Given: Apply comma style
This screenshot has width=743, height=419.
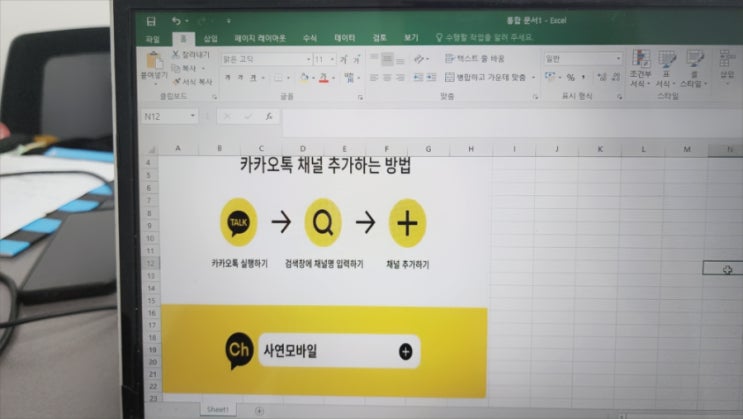Looking at the screenshot, I should (x=583, y=77).
